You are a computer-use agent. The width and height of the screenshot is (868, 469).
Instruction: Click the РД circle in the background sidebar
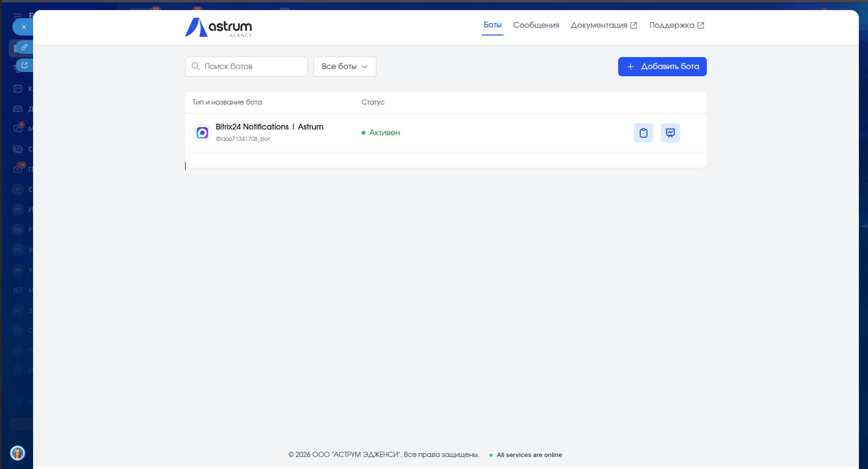[18, 230]
